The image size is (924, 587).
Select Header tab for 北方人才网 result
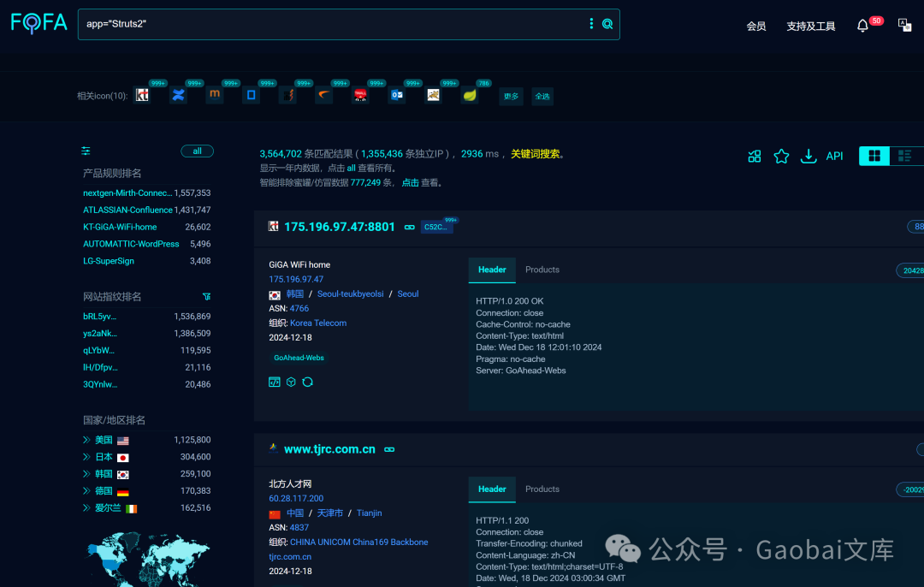pyautogui.click(x=492, y=489)
